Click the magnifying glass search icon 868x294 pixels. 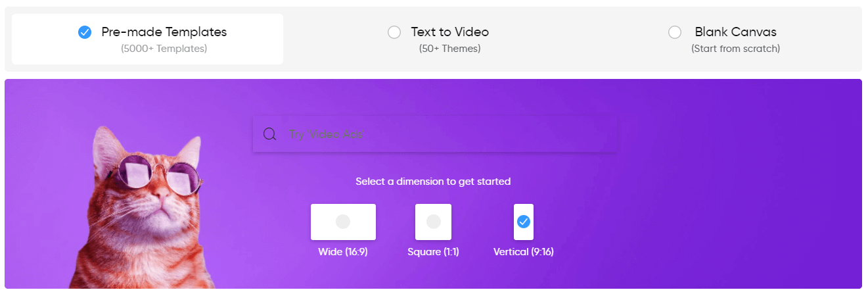(x=269, y=134)
